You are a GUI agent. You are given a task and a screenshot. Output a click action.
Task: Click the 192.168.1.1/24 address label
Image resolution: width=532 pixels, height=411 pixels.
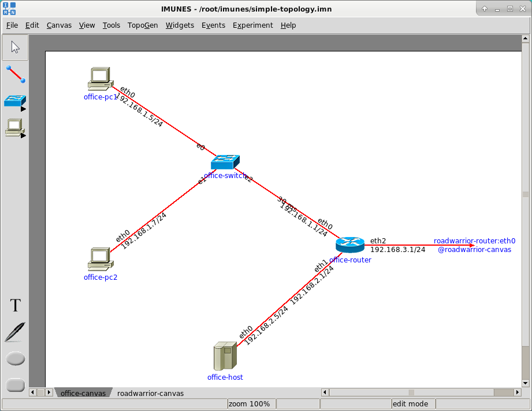click(304, 220)
